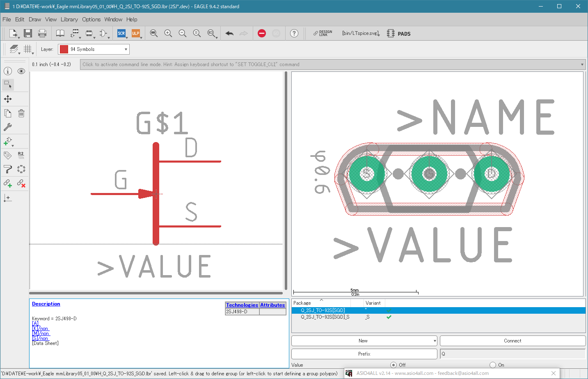Click the Print icon in the toolbar

coord(42,34)
